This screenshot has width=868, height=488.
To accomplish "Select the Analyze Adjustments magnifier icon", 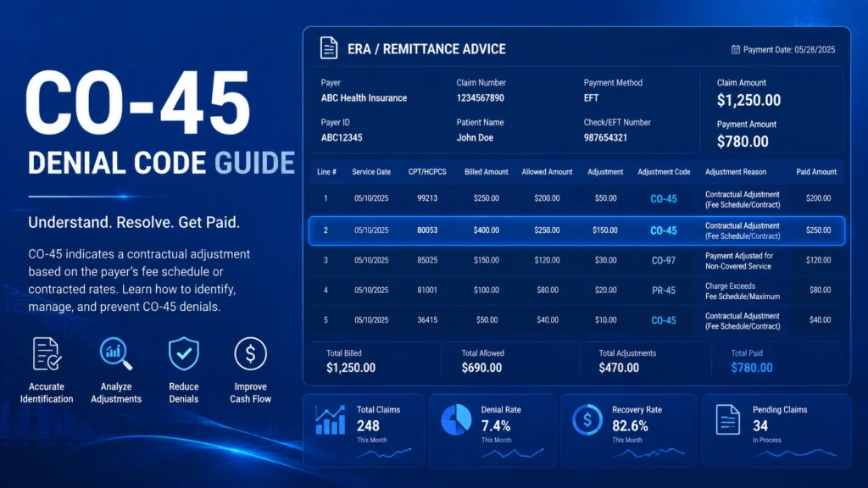I will click(115, 353).
